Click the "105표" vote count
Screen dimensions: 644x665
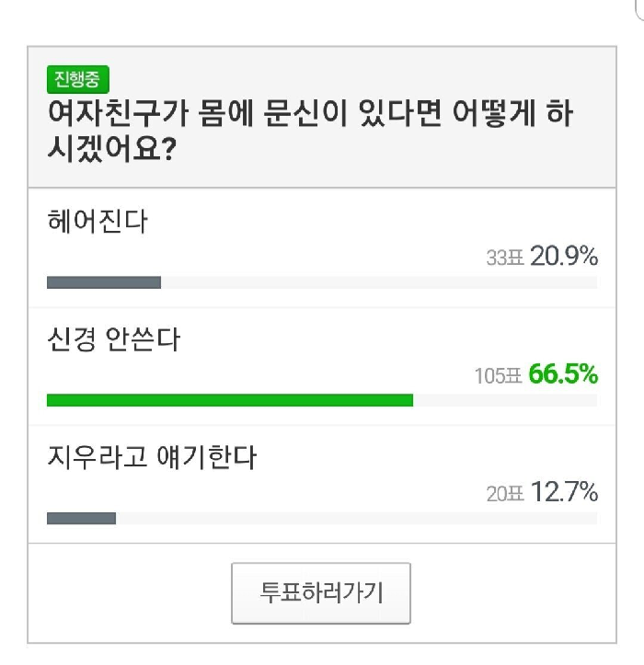[x=498, y=375]
